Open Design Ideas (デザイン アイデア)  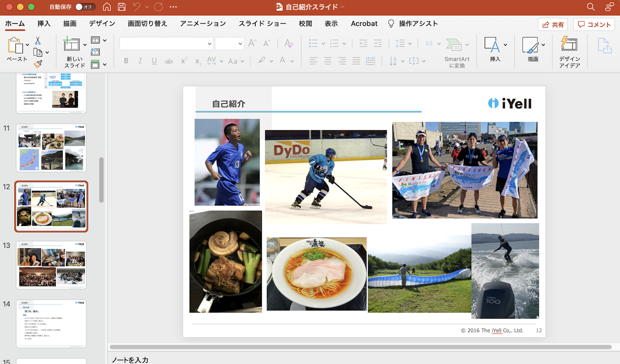569,52
